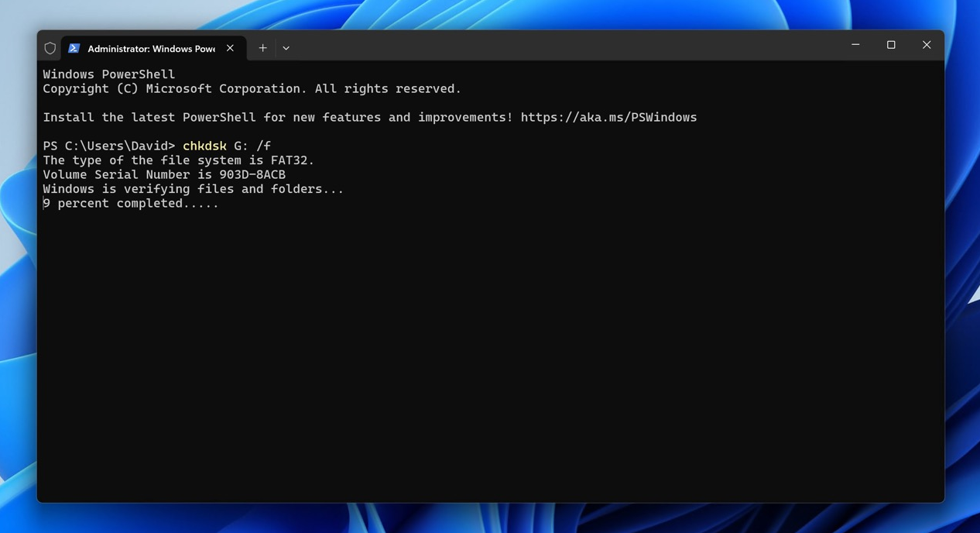Click the administrator shield icon
980x533 pixels.
pos(50,48)
